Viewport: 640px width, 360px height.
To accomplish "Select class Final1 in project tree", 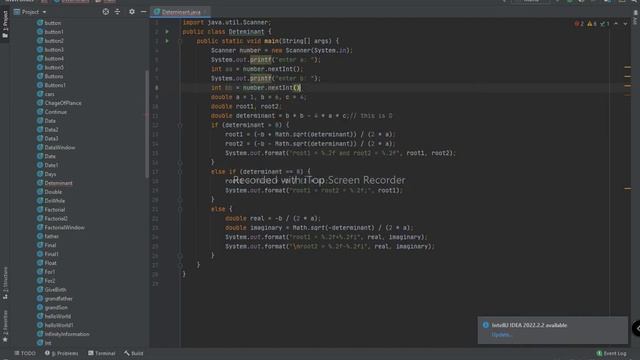I will [x=48, y=254].
